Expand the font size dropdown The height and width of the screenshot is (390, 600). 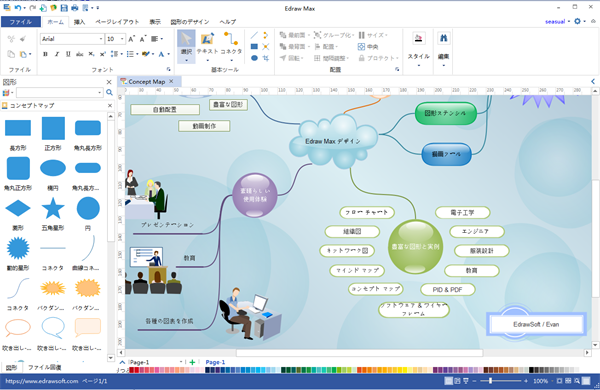pos(122,39)
